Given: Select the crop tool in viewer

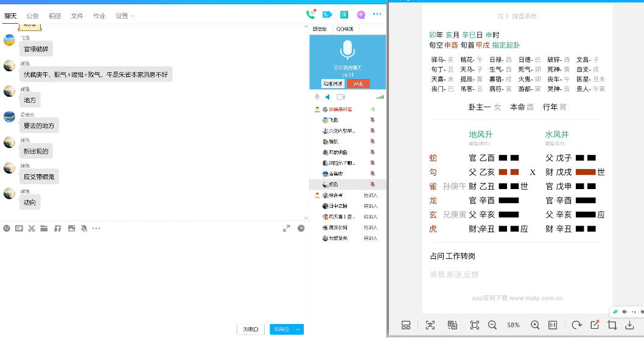Looking at the screenshot, I should point(612,325).
